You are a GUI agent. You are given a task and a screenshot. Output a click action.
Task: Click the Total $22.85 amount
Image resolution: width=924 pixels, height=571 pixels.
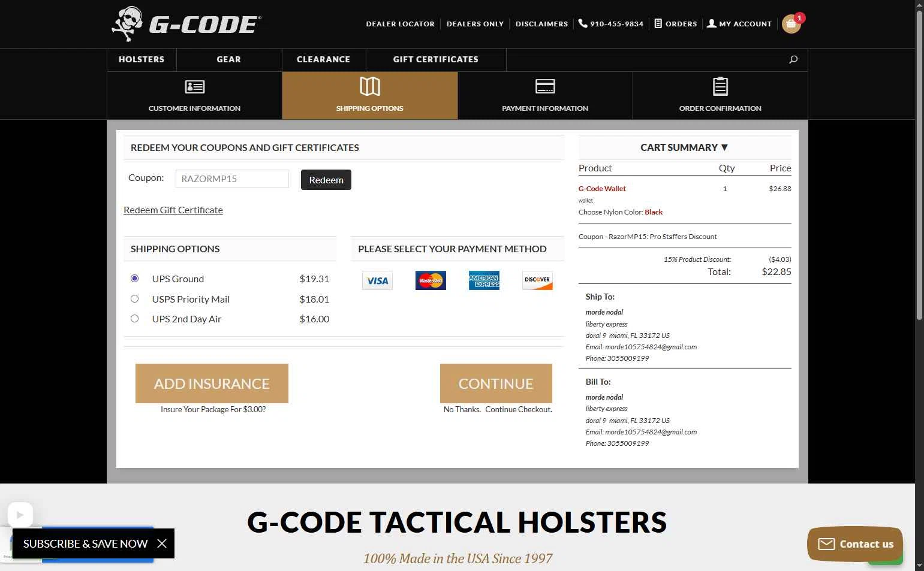pos(776,271)
